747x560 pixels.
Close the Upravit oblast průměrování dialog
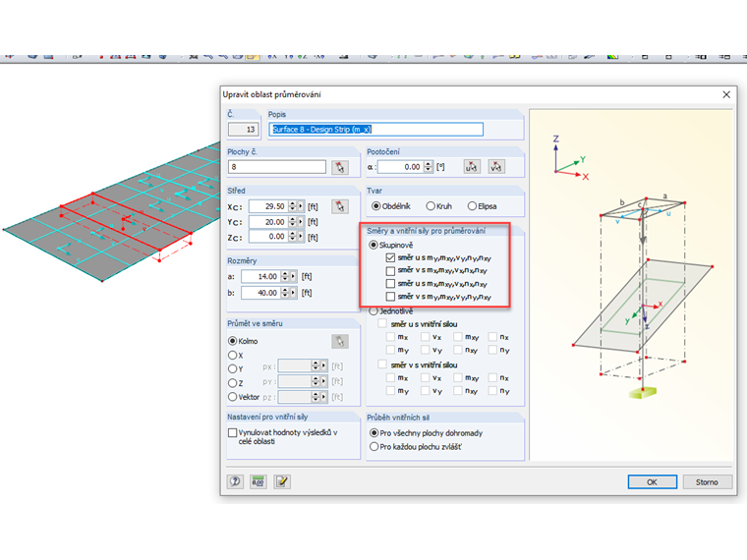(726, 94)
